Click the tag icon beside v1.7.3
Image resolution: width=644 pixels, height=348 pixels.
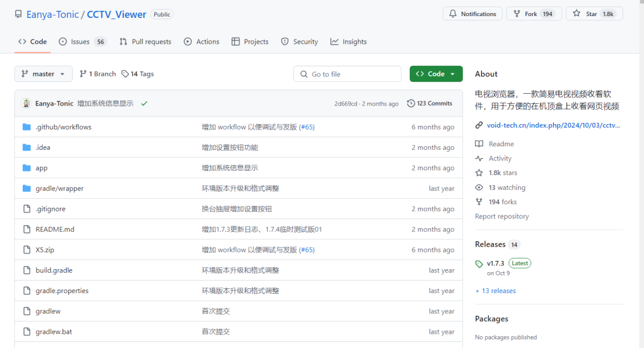[x=479, y=264]
